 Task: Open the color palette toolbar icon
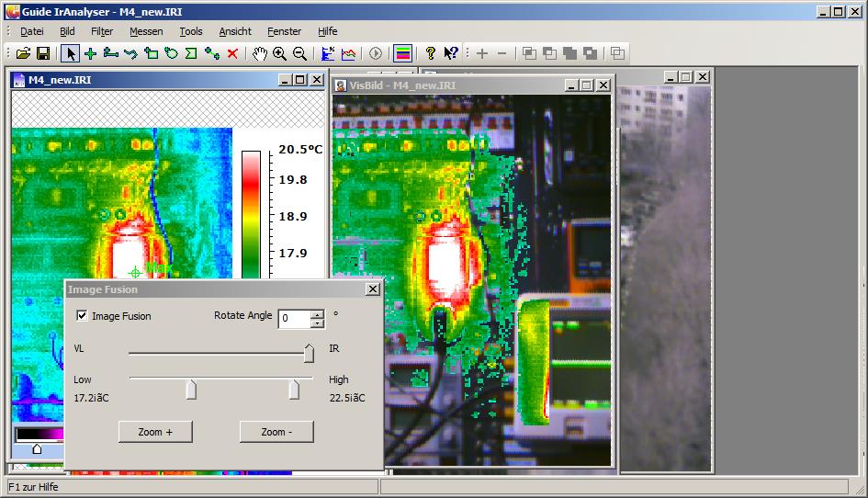pos(402,53)
